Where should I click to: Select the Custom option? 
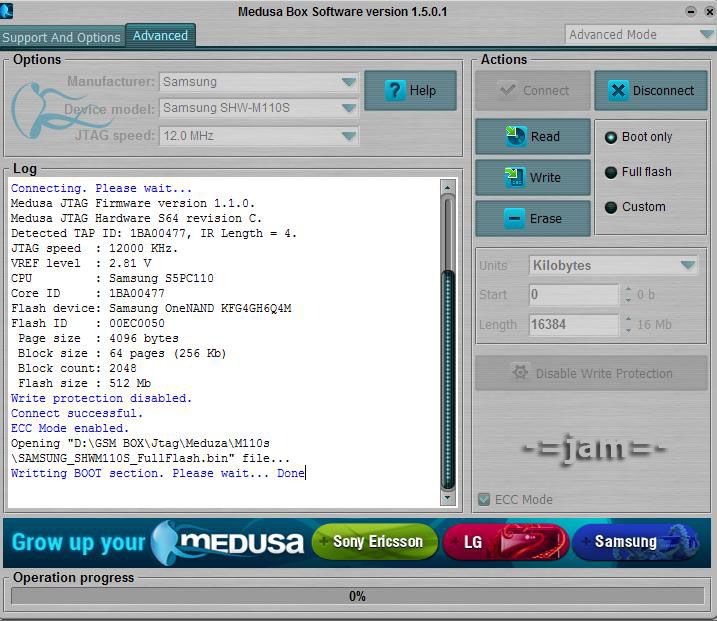[x=610, y=207]
